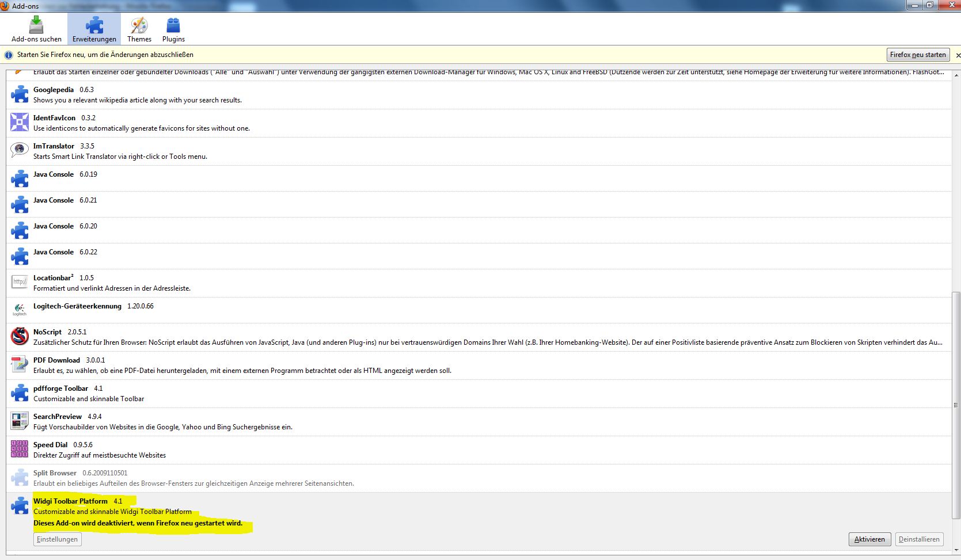Image resolution: width=961 pixels, height=560 pixels.
Task: Select the Googlepedia puzzle icon
Action: (20, 94)
